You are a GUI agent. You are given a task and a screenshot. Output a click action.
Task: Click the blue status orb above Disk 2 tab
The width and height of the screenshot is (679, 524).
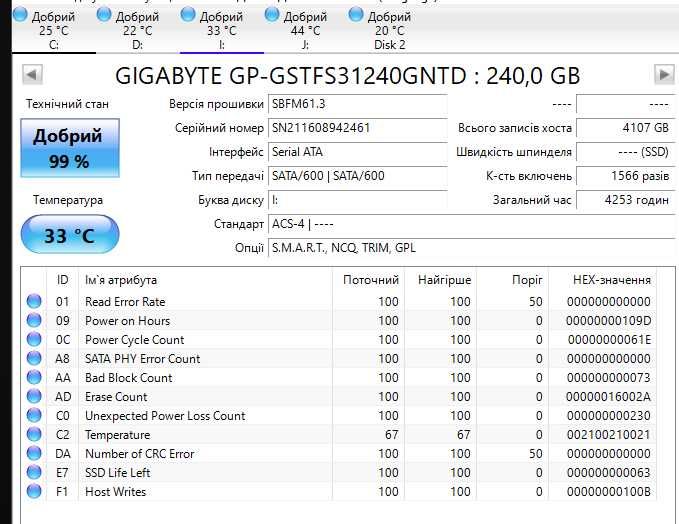(356, 14)
